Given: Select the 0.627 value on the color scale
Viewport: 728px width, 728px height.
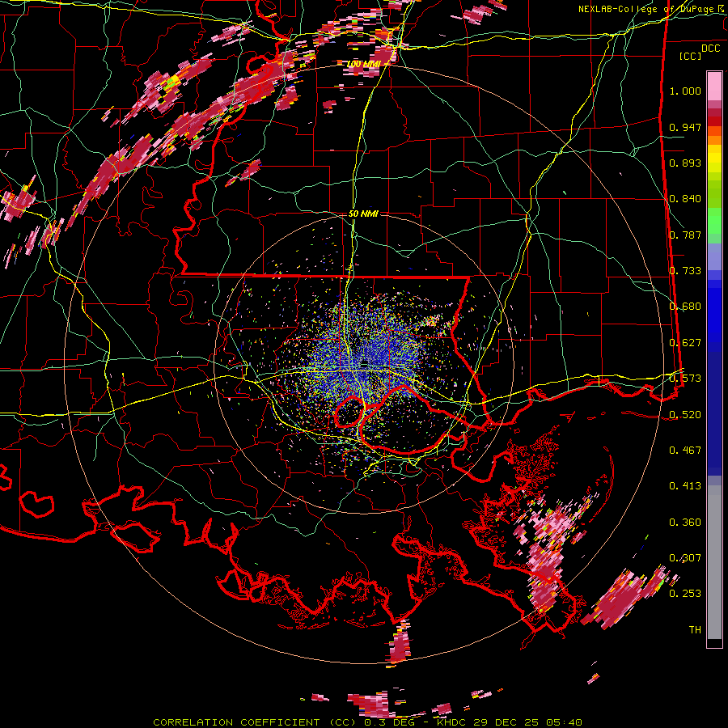Looking at the screenshot, I should coord(685,343).
